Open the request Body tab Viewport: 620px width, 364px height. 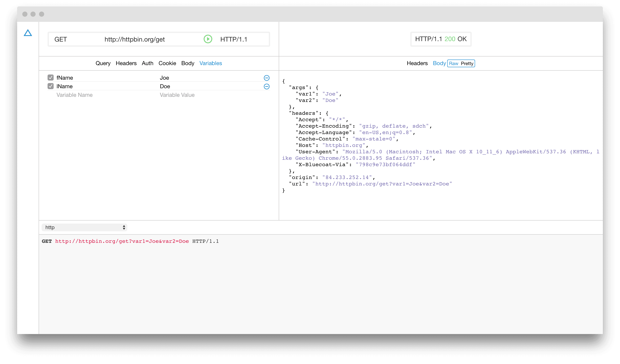(x=187, y=63)
